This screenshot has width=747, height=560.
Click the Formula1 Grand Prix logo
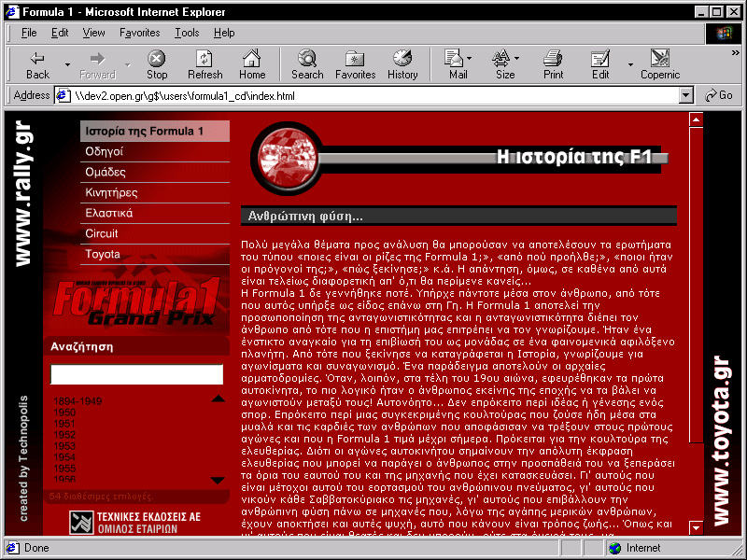(x=135, y=301)
